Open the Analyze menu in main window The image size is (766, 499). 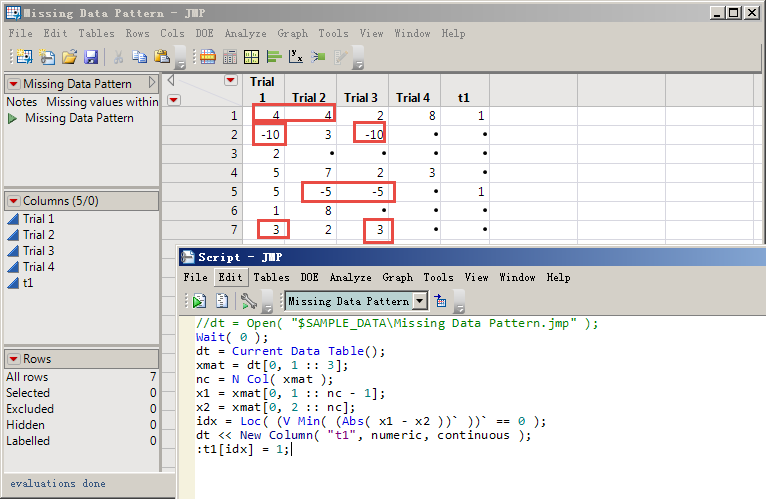245,33
